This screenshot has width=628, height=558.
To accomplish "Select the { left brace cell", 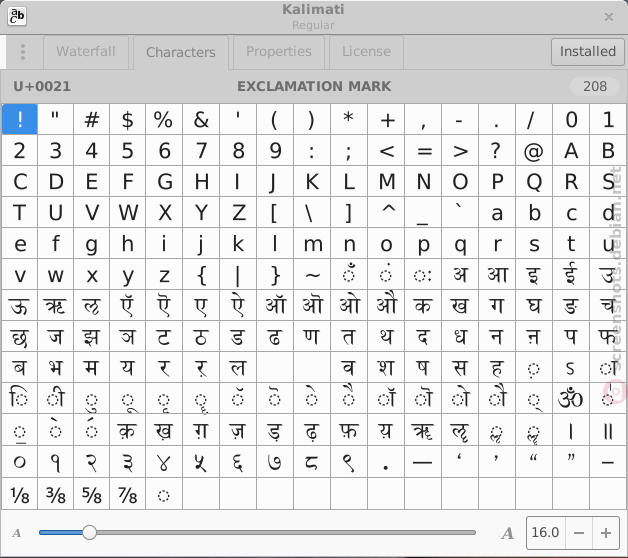I will (x=201, y=274).
